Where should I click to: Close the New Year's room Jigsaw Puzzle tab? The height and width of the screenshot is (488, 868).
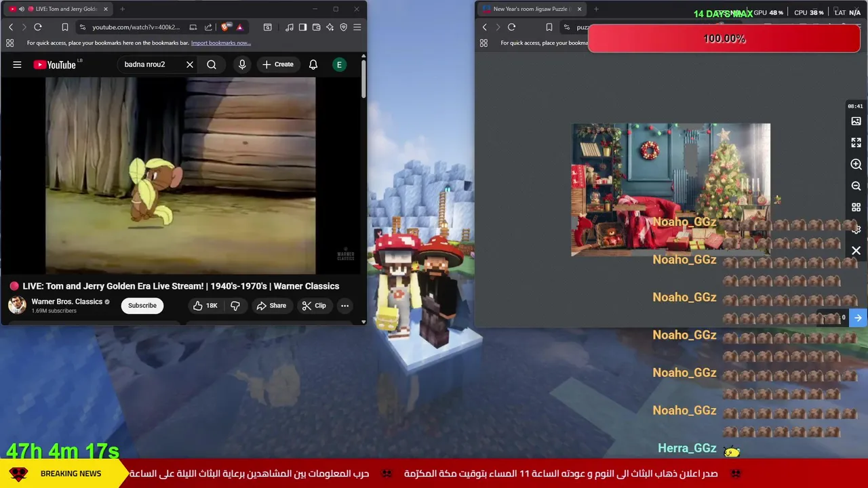pos(579,9)
